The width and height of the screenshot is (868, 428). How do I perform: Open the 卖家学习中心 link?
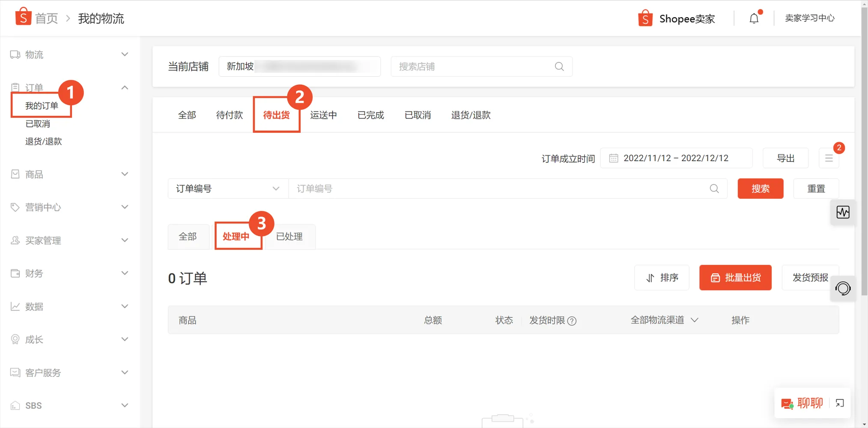[809, 18]
